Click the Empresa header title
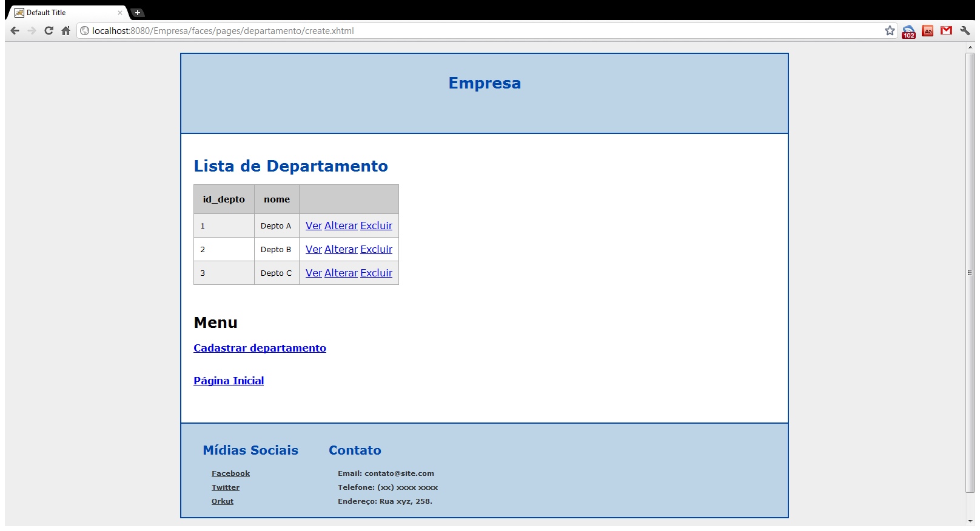The image size is (980, 531). (x=485, y=83)
